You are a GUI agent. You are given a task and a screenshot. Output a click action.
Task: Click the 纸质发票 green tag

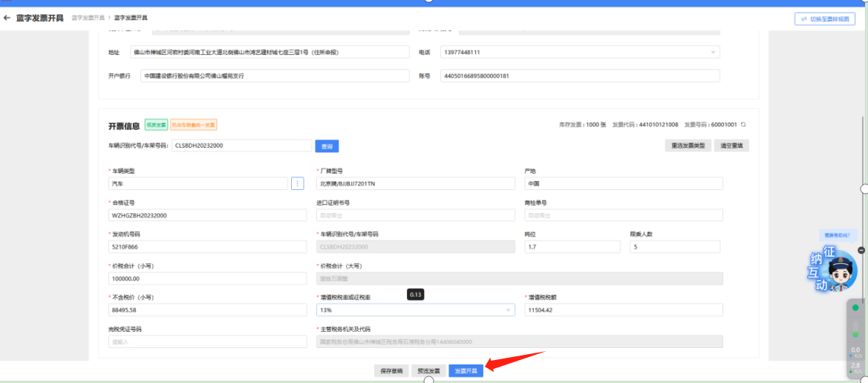tap(155, 125)
